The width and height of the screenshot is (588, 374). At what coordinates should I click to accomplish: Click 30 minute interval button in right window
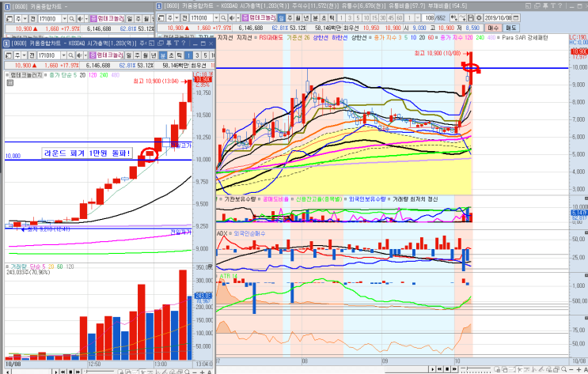coord(383,18)
